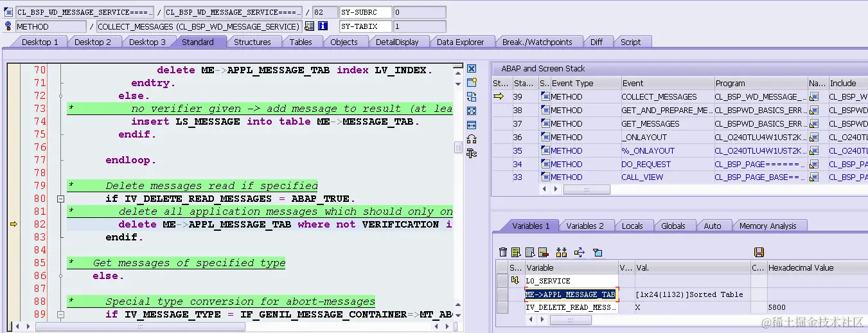868x333 pixels.
Task: Click editor vertical scroll up arrow
Action: point(458,75)
